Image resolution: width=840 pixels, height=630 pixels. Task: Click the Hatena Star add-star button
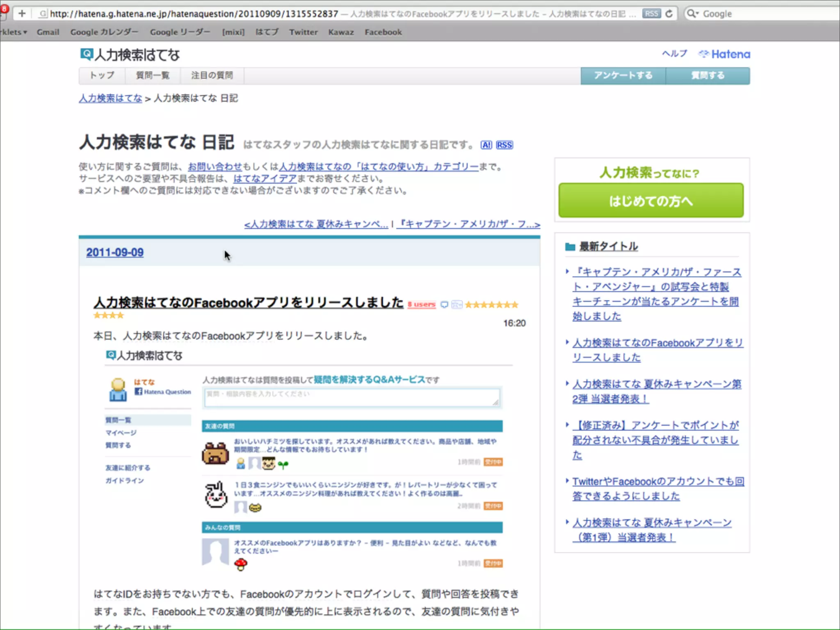pyautogui.click(x=457, y=305)
